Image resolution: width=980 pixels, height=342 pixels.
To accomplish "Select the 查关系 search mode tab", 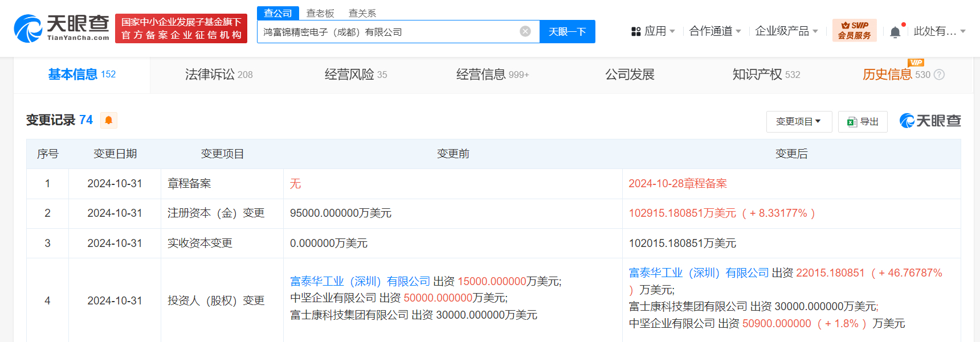I will click(362, 13).
